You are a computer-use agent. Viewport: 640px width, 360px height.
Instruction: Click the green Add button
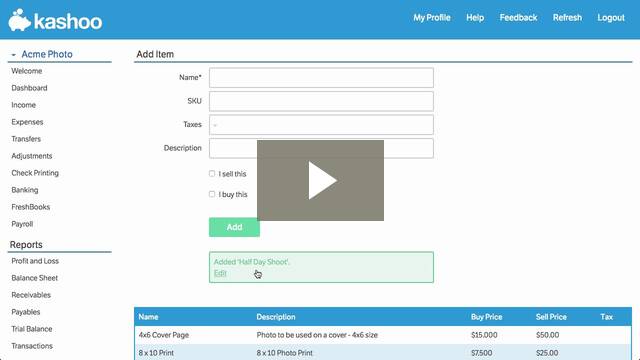tap(234, 227)
